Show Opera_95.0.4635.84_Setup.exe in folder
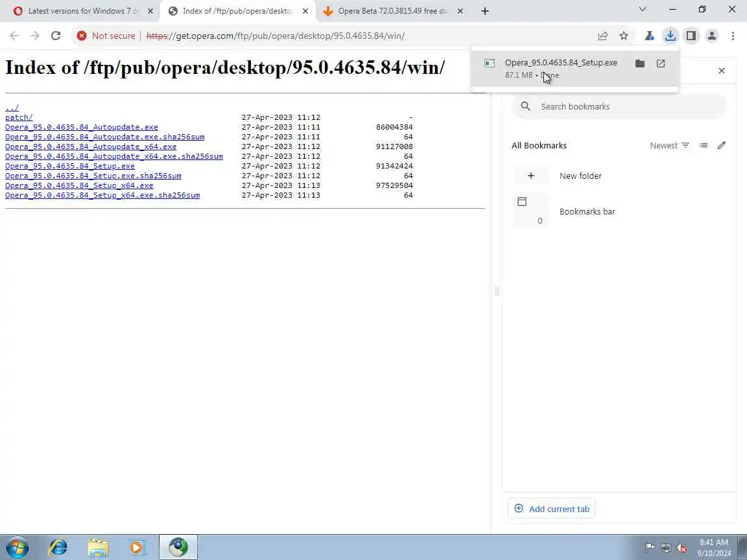Screen dimensions: 747x560 [640, 64]
